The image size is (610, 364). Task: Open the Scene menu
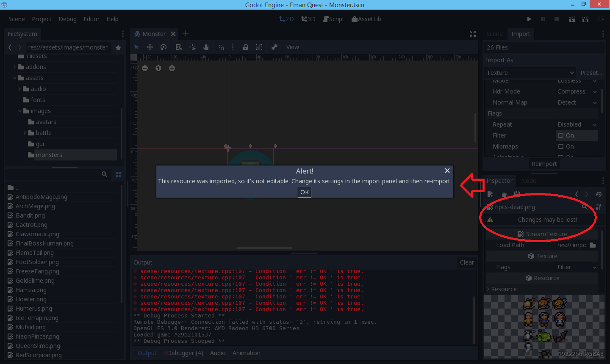pyautogui.click(x=17, y=19)
